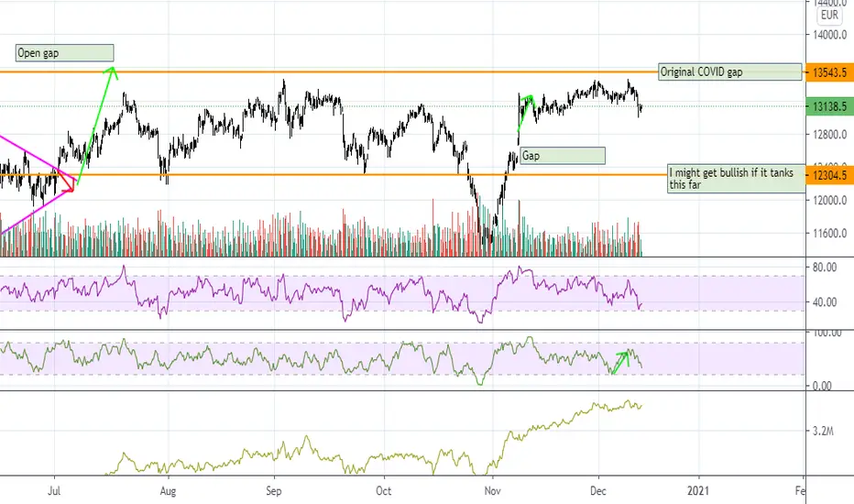Select the red arrow near triangle apex
The width and height of the screenshot is (854, 504).
point(66,181)
